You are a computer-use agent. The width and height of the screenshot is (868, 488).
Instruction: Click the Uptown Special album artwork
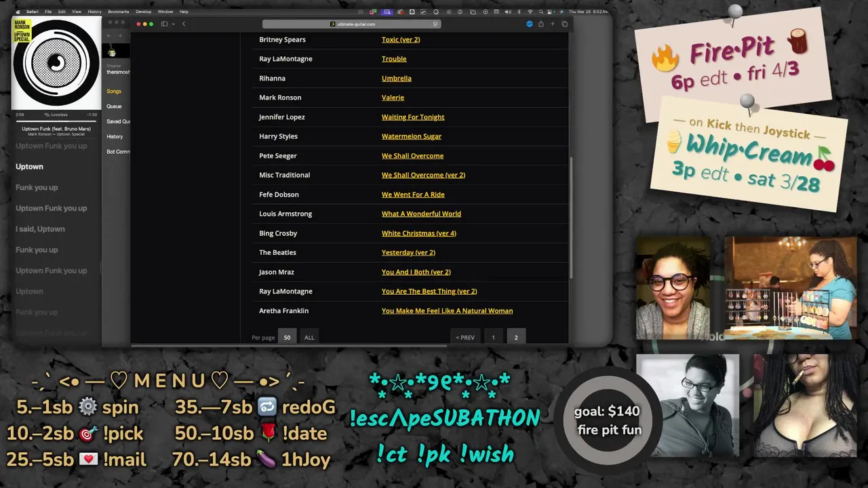(56, 62)
